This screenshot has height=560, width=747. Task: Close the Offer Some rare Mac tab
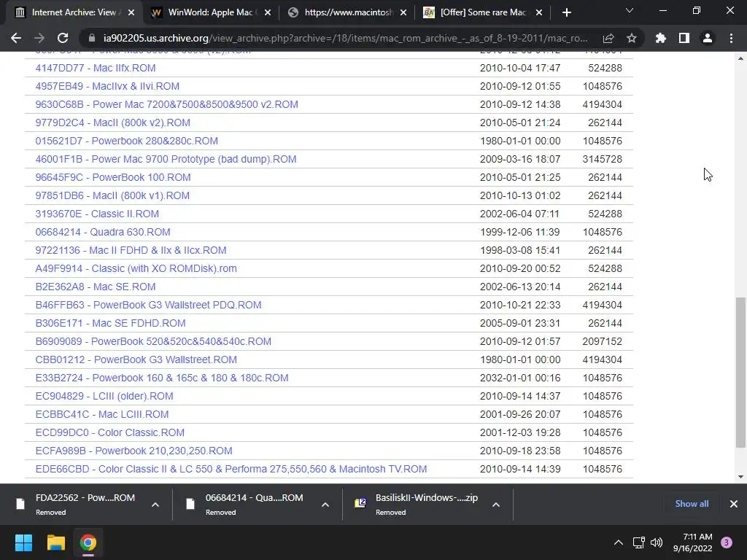539,13
